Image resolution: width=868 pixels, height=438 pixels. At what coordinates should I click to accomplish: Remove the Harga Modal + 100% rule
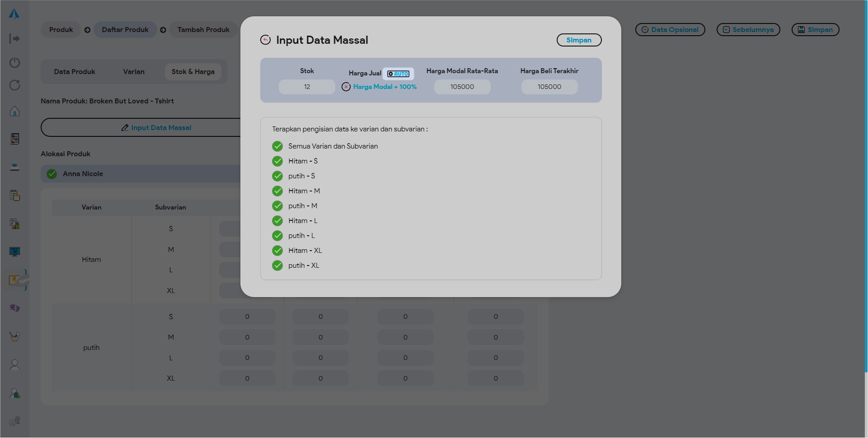point(346,87)
